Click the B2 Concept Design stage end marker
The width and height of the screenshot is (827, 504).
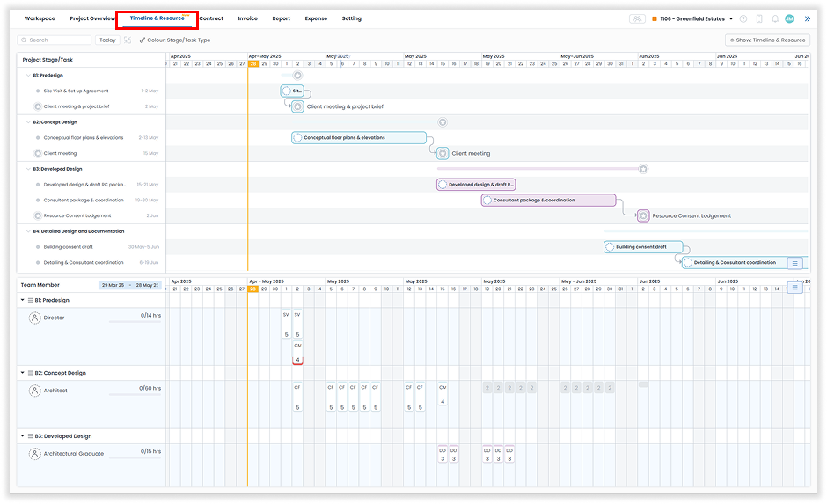tap(443, 122)
